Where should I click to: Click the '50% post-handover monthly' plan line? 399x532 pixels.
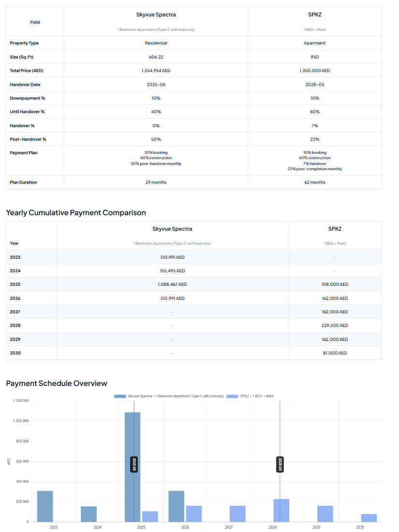(156, 163)
